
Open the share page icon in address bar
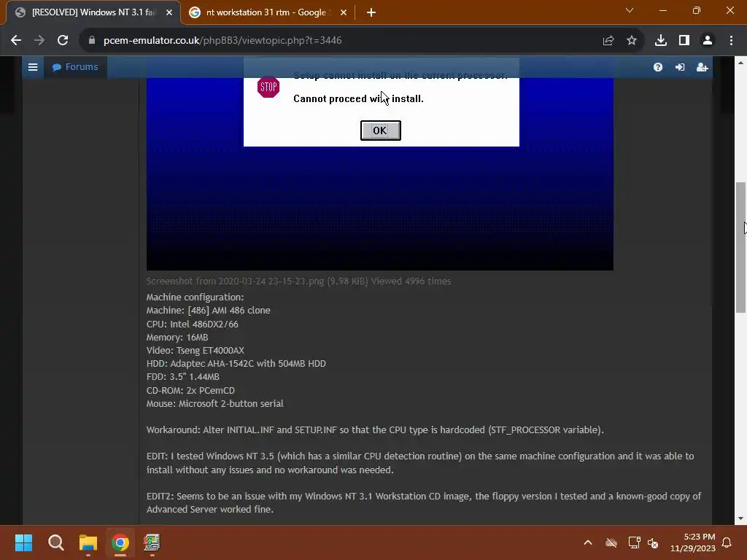click(x=608, y=41)
